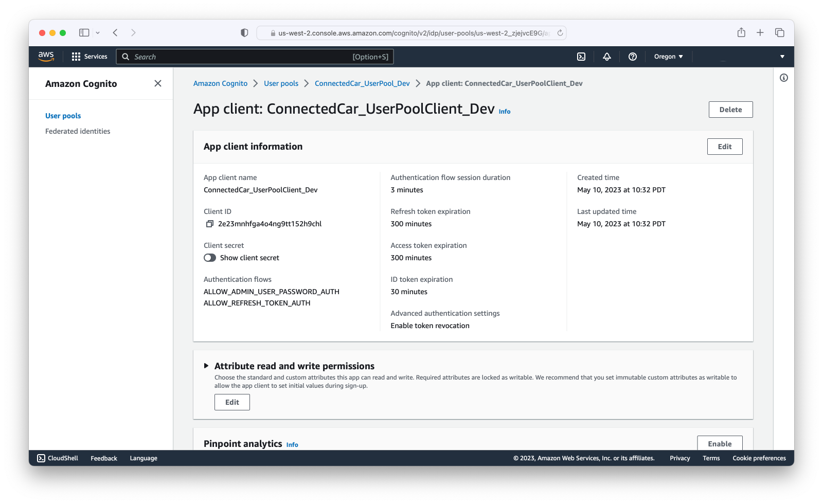Toggle Show client secret switch

(x=210, y=258)
